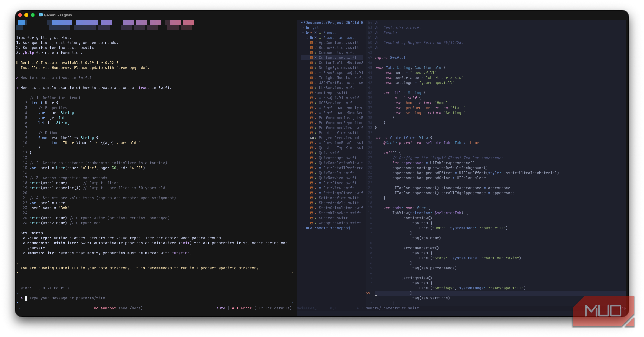Image resolution: width=644 pixels, height=337 pixels.
Task: Click the home directory warning box
Action: coord(155,268)
